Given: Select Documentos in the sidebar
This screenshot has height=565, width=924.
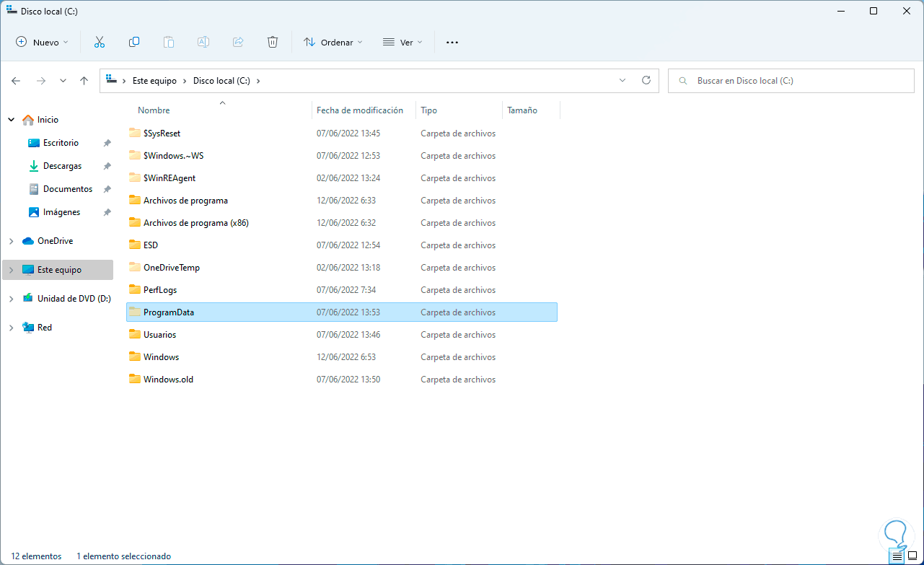Looking at the screenshot, I should coord(68,189).
